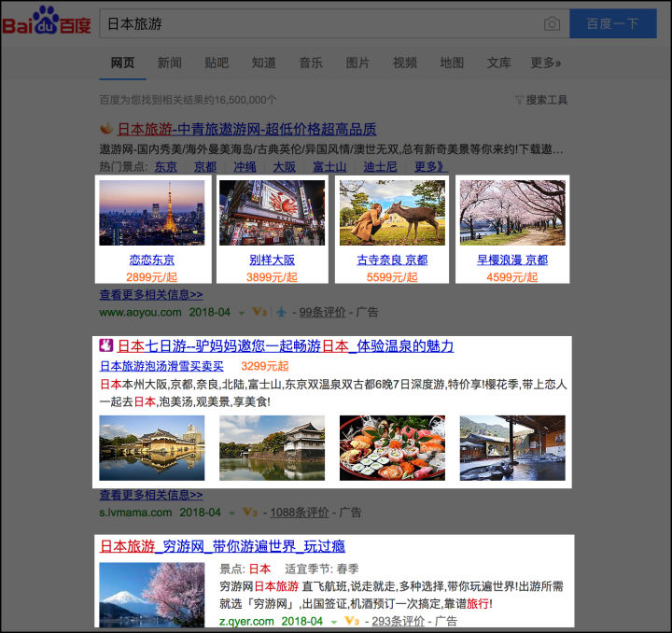Open 日本旅游_穷游网 result title
672x633 pixels.
[x=222, y=546]
